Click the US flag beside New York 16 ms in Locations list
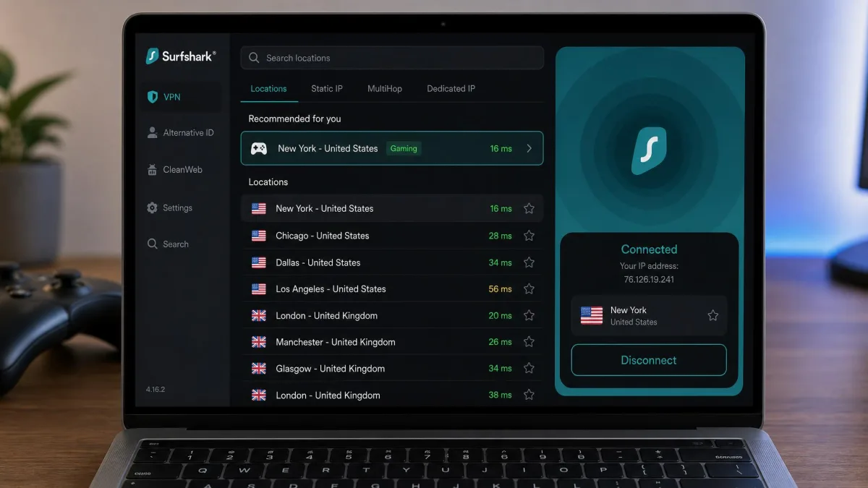Screen dimensions: 868x488 point(258,208)
